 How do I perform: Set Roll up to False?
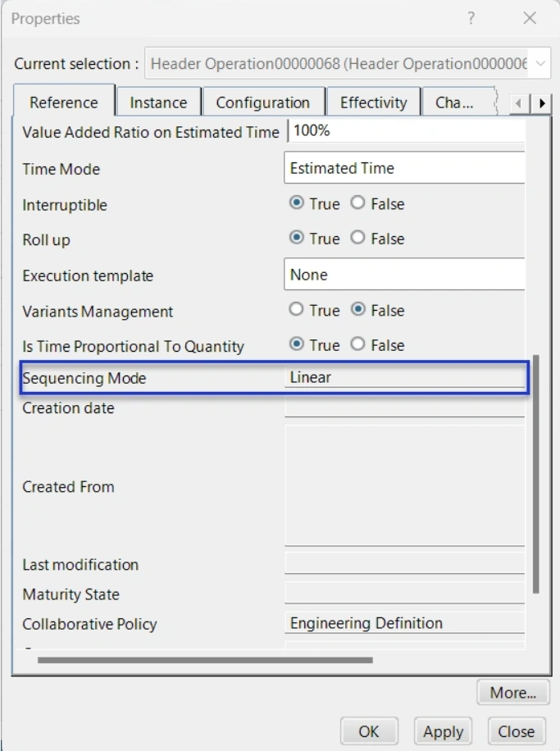pos(357,239)
